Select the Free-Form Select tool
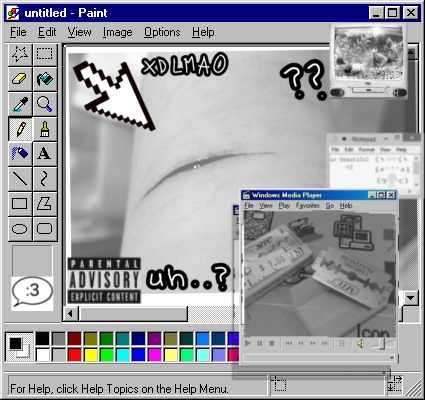 pyautogui.click(x=20, y=54)
